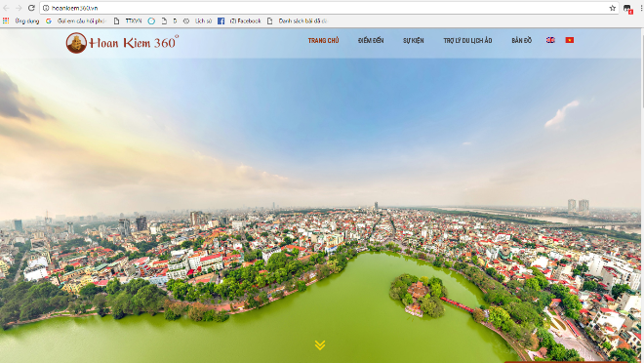
Task: Go back using the browser back arrow
Action: pyautogui.click(x=6, y=8)
